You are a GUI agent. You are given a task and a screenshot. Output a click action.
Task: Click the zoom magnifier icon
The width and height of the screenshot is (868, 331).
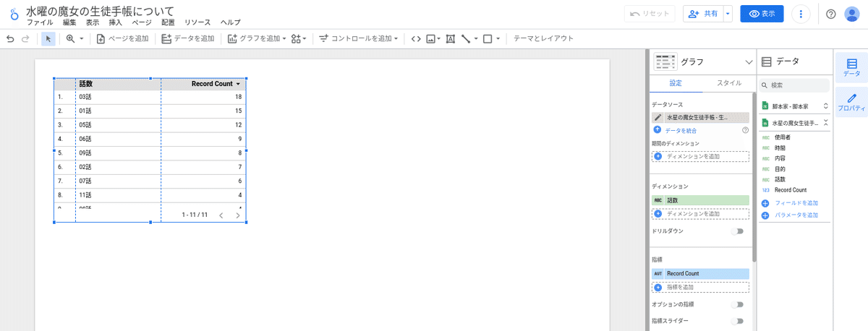click(x=70, y=38)
